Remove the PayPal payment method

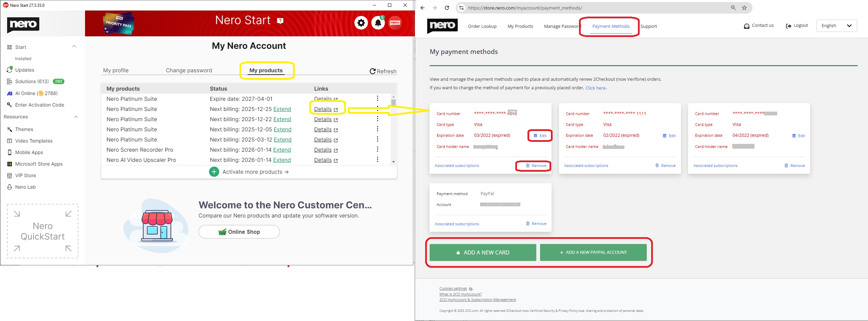coord(536,224)
